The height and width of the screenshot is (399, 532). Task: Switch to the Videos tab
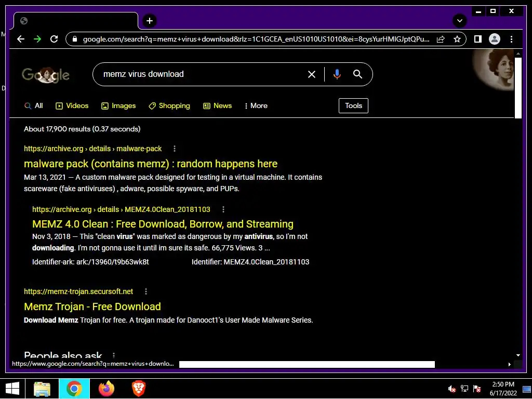click(72, 106)
